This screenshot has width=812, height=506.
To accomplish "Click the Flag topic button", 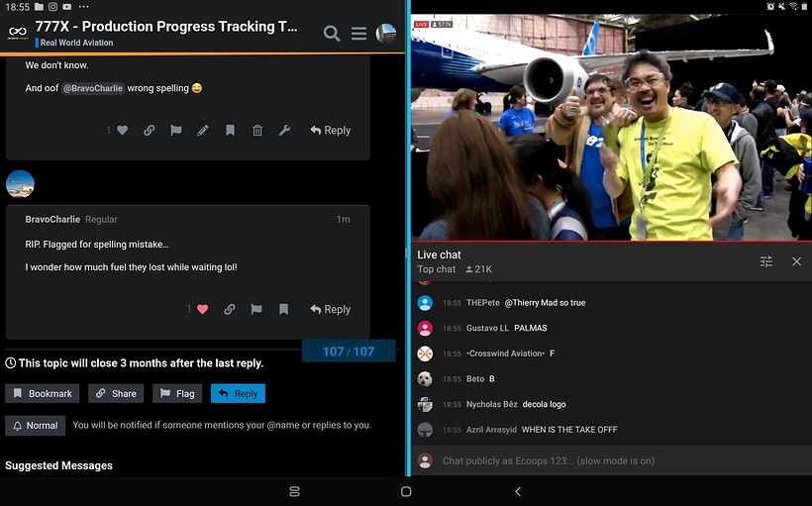I will click(x=177, y=394).
